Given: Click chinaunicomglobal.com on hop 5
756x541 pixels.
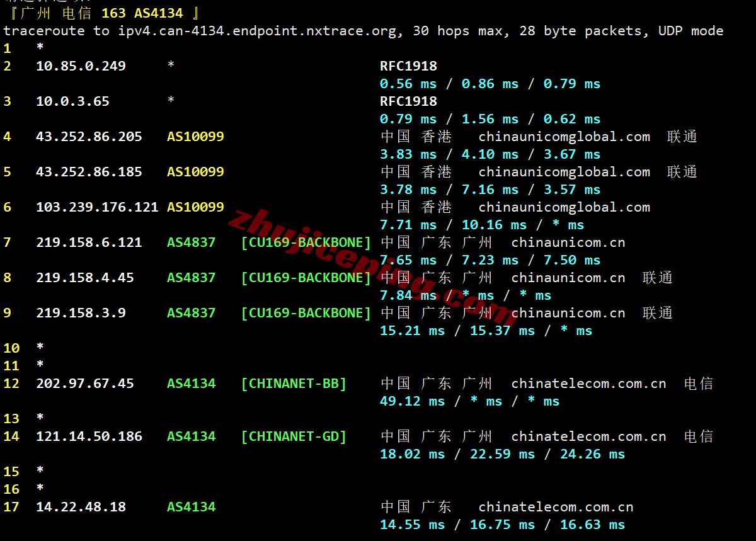Looking at the screenshot, I should (564, 172).
